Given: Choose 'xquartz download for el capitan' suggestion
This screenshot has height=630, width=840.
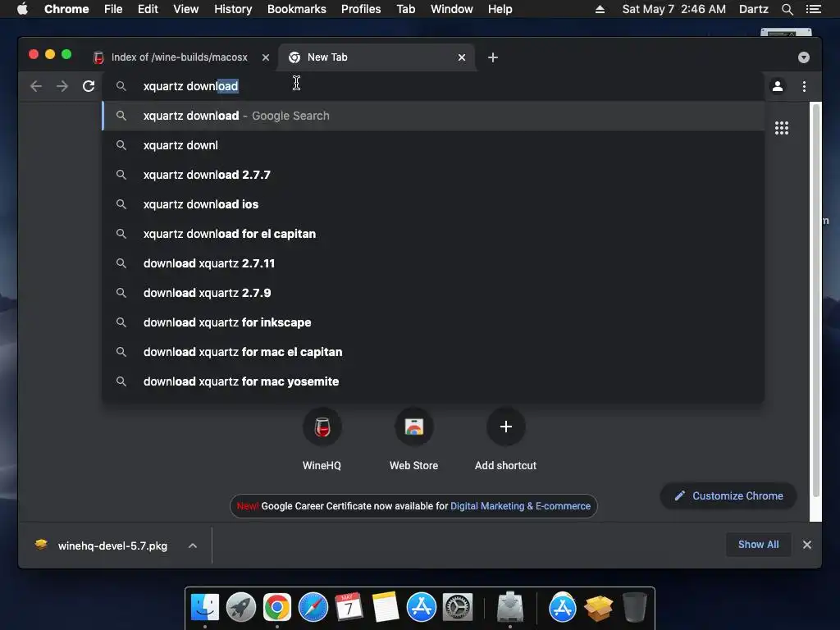Looking at the screenshot, I should click(x=433, y=234).
